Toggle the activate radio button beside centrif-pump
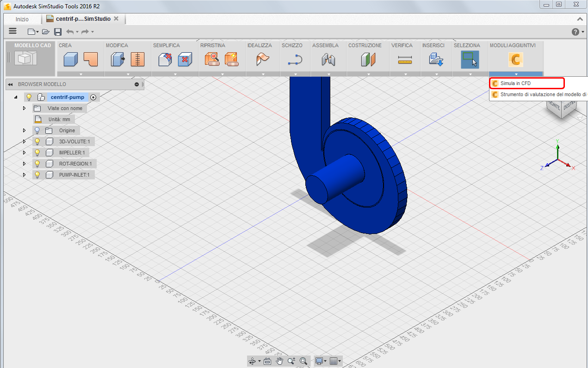Image resolution: width=588 pixels, height=368 pixels. [x=93, y=97]
